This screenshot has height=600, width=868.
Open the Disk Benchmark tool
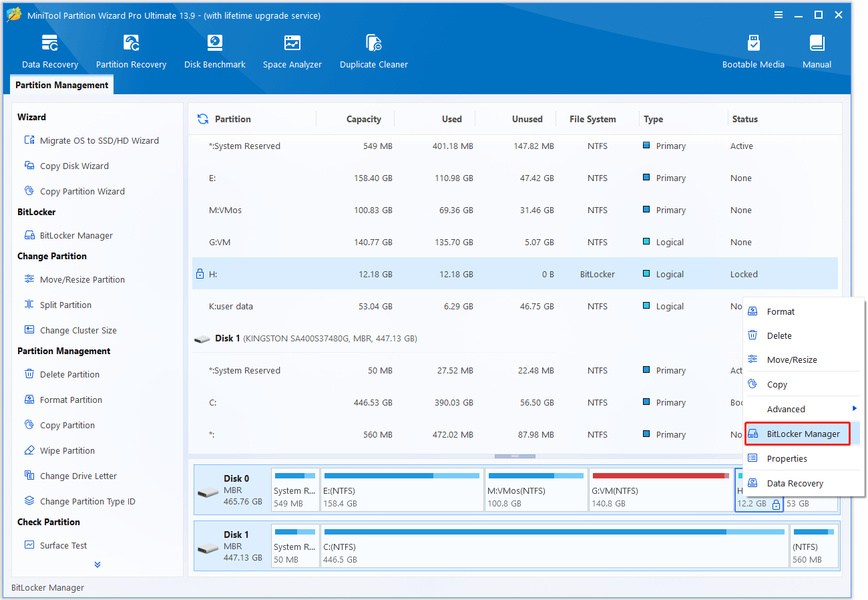pyautogui.click(x=215, y=52)
